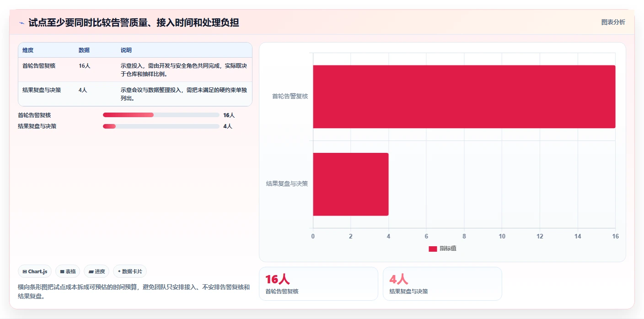This screenshot has width=644, height=319.
Task: Click the 16人 table cell
Action: (x=85, y=66)
